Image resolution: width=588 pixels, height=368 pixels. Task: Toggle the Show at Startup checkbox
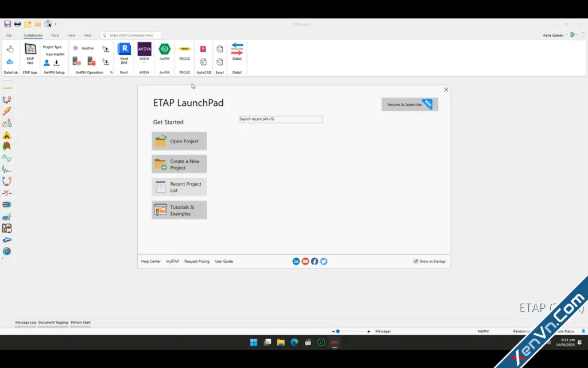[x=416, y=262]
